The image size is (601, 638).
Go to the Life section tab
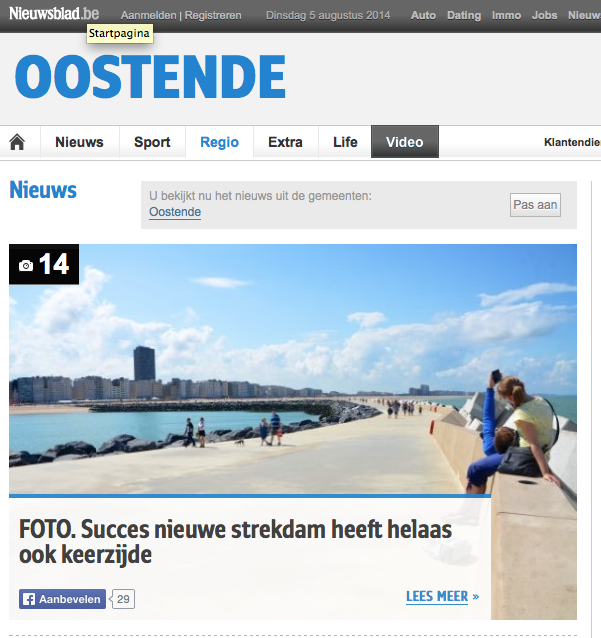click(345, 142)
